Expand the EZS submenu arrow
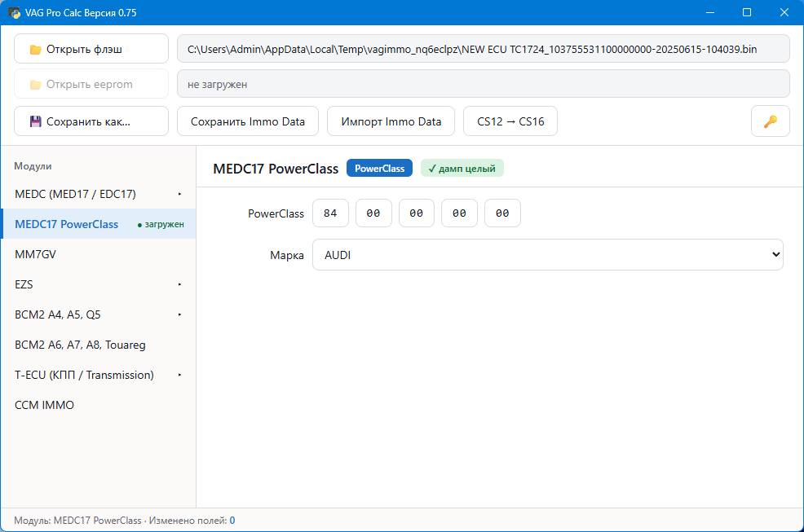The image size is (804, 532). (179, 284)
